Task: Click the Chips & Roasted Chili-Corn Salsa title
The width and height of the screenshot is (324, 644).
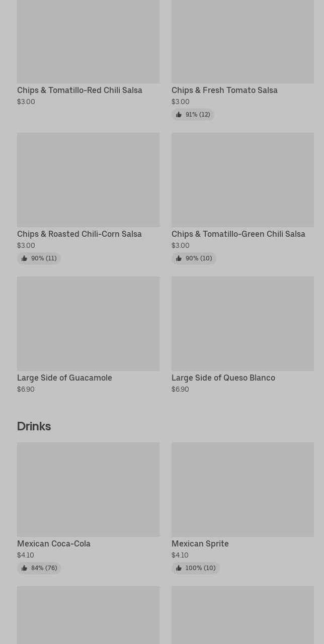Action: [x=79, y=234]
